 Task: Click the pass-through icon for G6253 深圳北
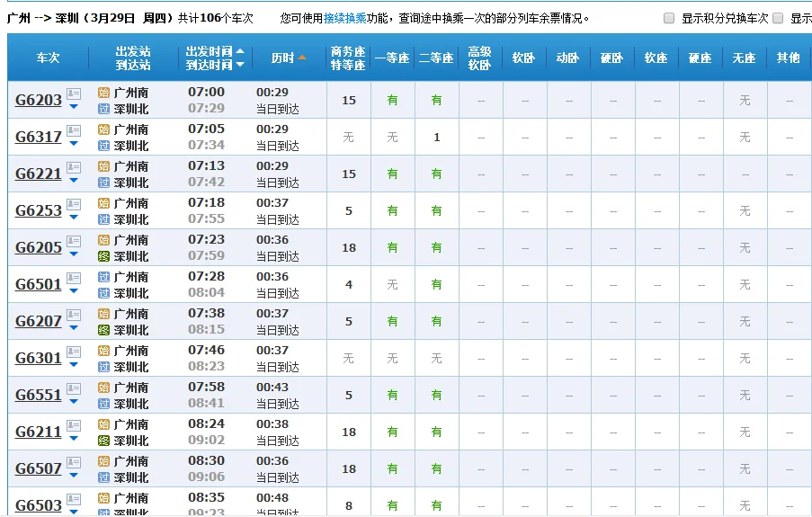[103, 219]
